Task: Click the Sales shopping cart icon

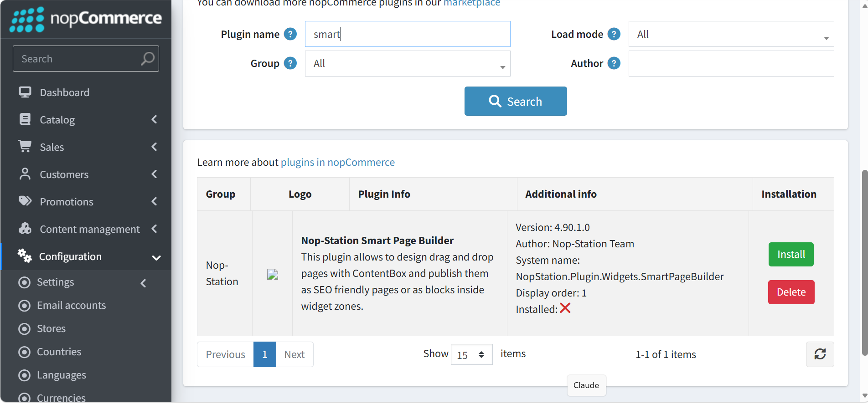Action: (x=25, y=147)
